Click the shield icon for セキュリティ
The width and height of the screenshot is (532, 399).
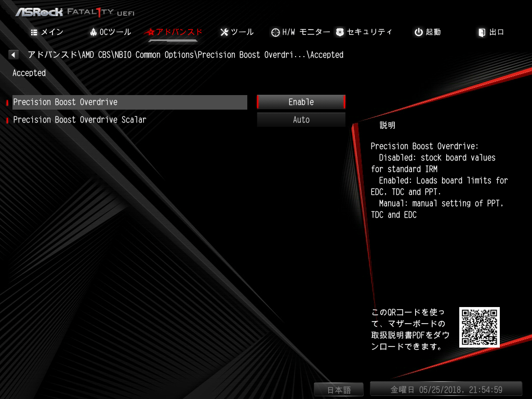point(340,32)
